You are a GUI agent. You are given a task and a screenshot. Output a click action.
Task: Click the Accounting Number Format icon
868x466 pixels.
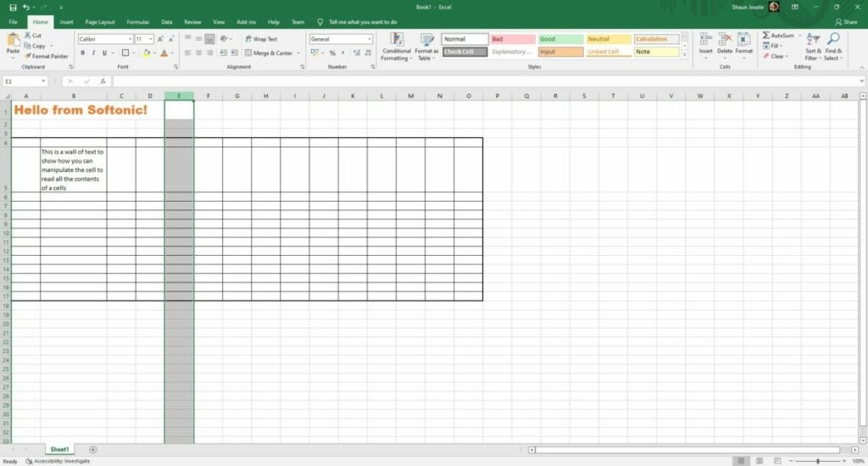coord(314,53)
